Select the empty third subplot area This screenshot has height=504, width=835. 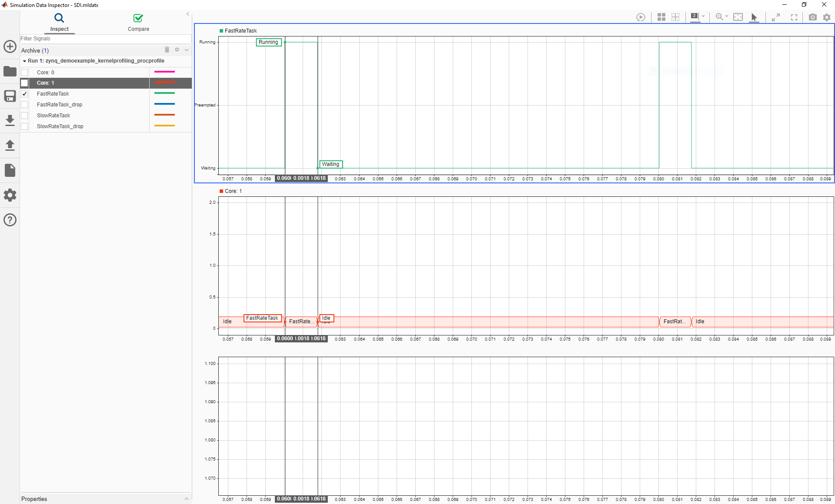[525, 426]
